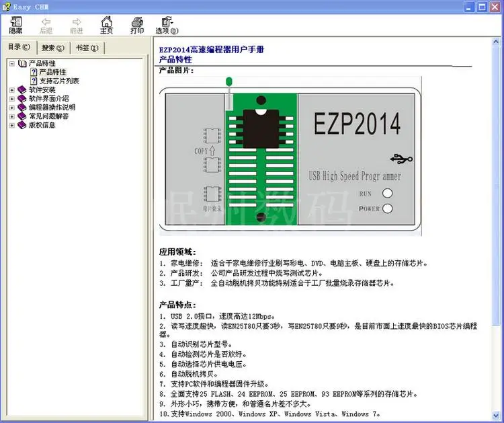Click the Forward (前进) toolbar arrow
The width and height of the screenshot is (504, 423).
(x=76, y=26)
